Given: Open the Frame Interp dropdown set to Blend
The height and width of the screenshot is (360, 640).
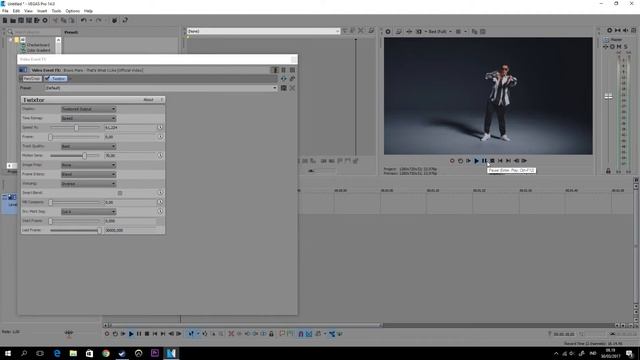Looking at the screenshot, I should [x=89, y=174].
